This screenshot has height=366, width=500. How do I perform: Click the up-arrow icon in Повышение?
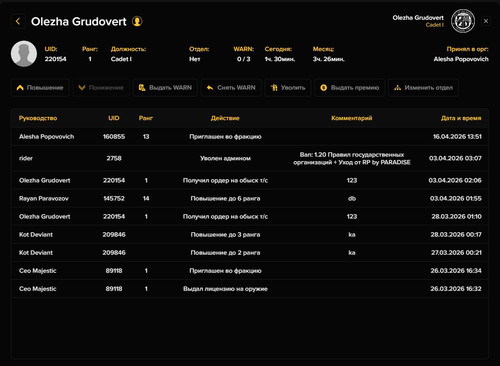click(x=20, y=88)
